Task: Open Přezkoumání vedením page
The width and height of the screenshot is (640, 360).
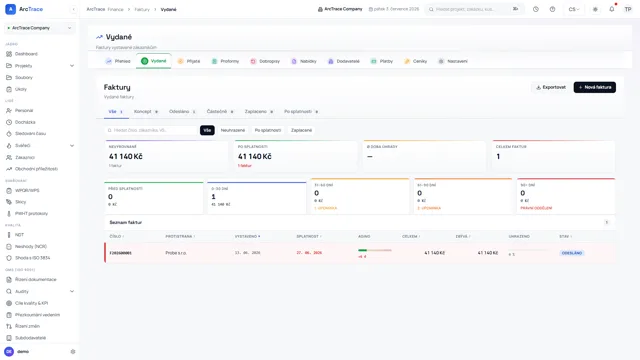Action: click(x=37, y=315)
